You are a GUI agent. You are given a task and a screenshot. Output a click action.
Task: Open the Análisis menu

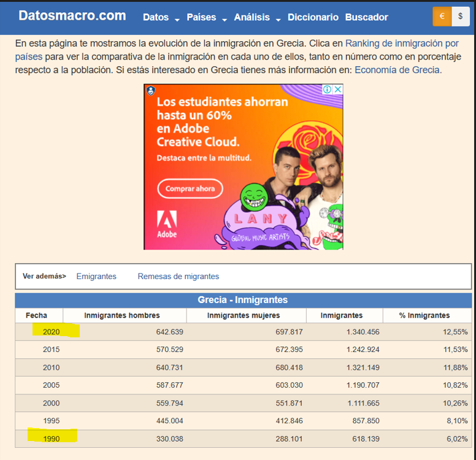251,17
